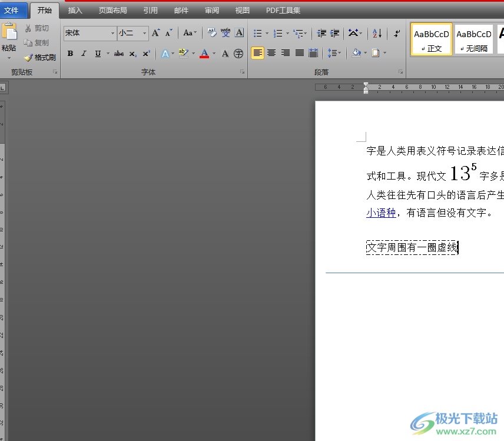The width and height of the screenshot is (504, 441).
Task: Apply the text highlight color
Action: [183, 54]
